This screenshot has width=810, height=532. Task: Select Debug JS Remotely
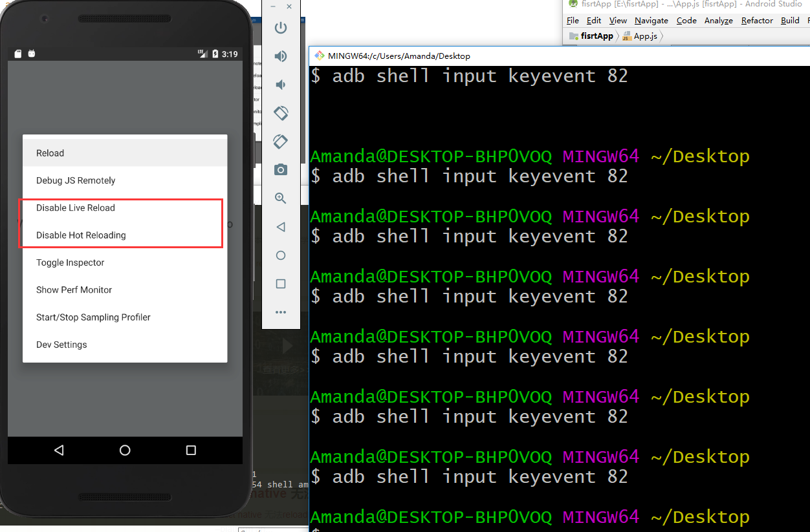click(76, 180)
